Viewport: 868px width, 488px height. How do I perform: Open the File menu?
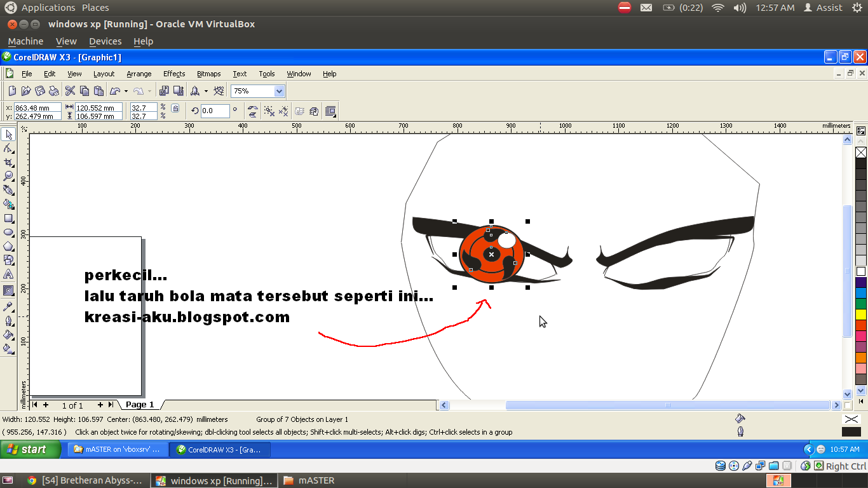coord(27,74)
